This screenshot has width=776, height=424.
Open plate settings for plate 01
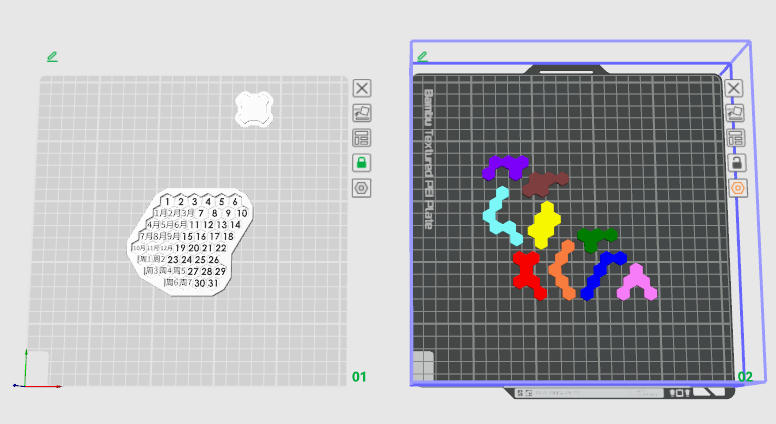(x=362, y=188)
